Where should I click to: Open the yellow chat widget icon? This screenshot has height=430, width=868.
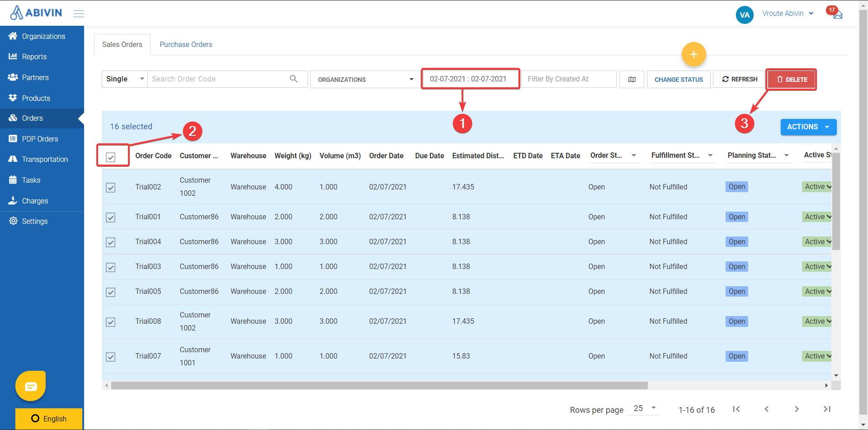[x=31, y=386]
